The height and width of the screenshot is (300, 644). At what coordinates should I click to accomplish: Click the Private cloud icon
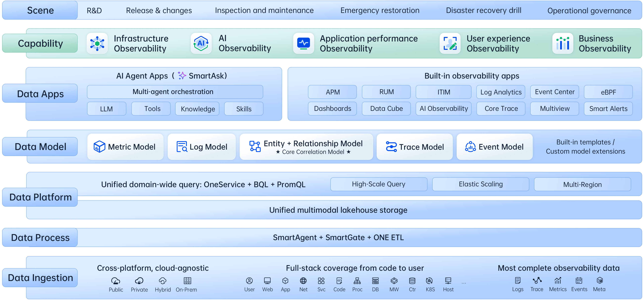click(x=139, y=281)
